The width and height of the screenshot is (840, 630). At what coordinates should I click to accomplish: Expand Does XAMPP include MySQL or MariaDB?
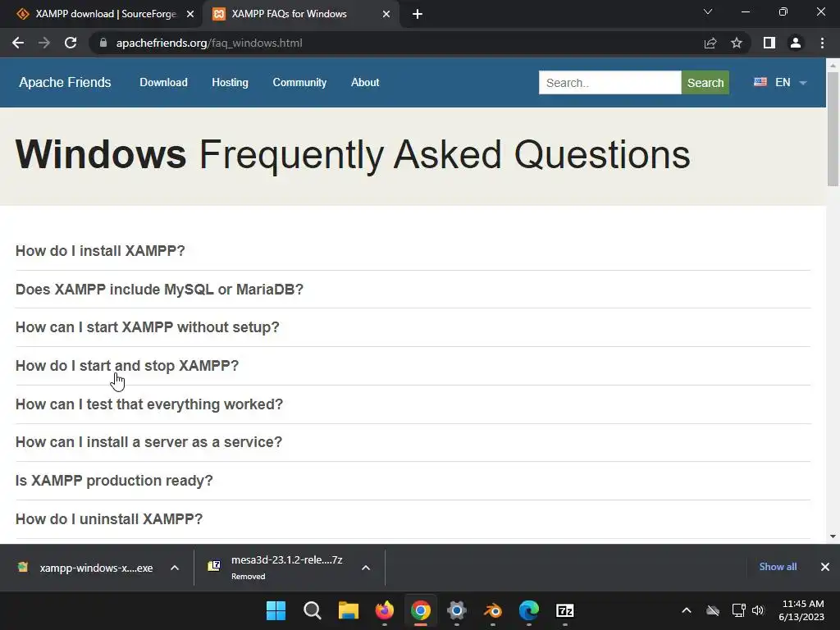[159, 290]
